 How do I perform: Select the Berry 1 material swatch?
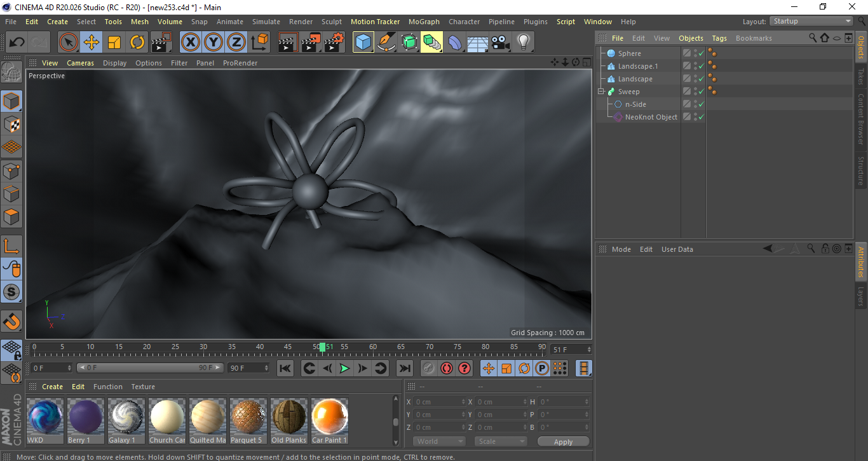85,420
